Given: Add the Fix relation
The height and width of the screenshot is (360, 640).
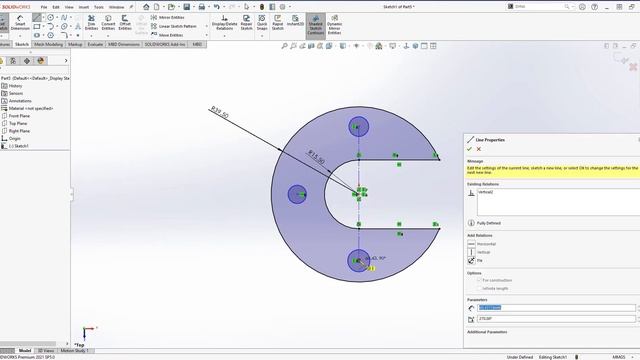Looking at the screenshot, I should (475, 260).
